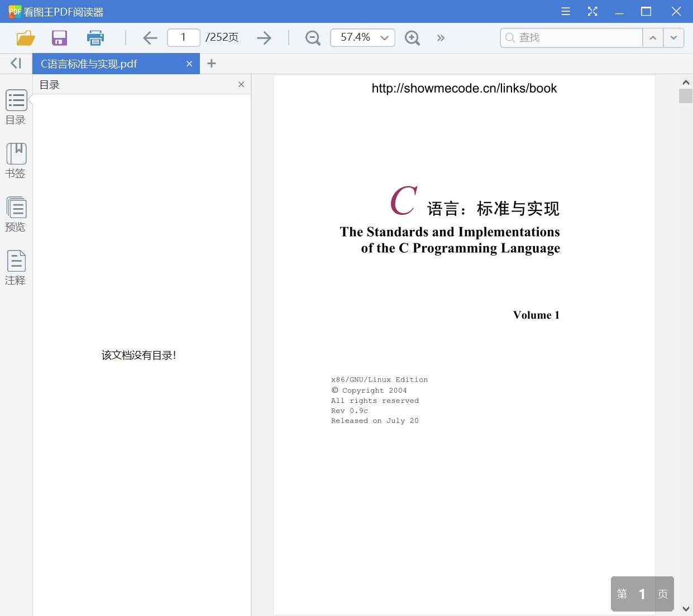693x616 pixels.
Task: Close the 目录 panel with its X button
Action: pos(241,84)
